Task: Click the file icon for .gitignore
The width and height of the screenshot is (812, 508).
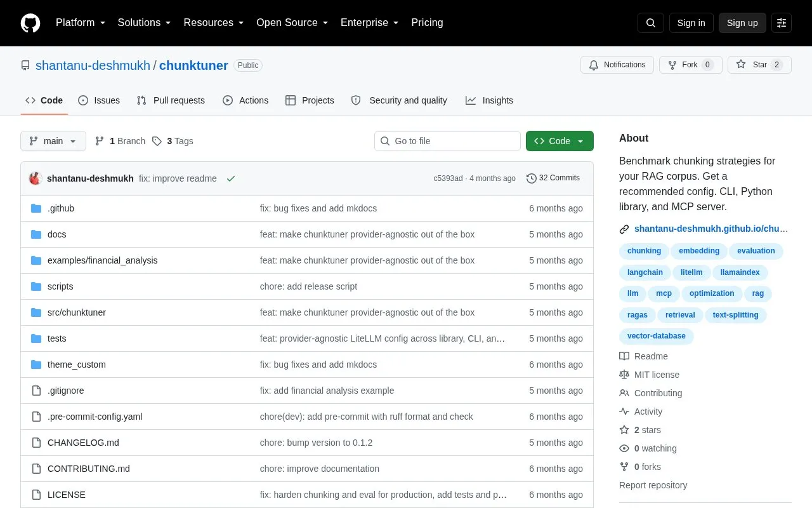Action: pos(36,391)
